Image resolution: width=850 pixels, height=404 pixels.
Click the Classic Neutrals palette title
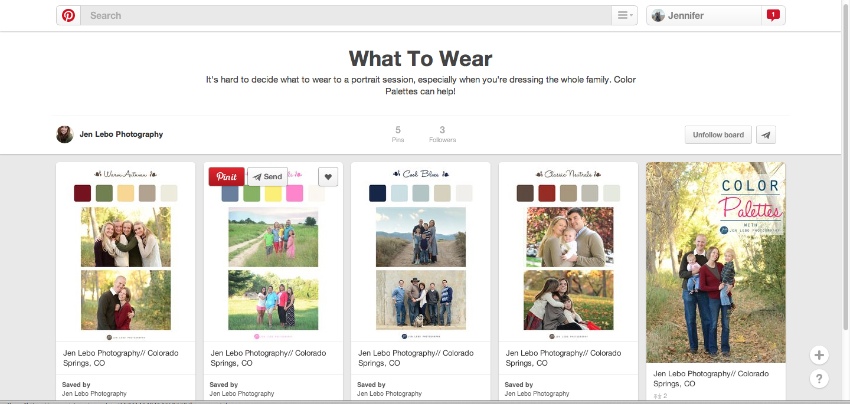point(568,174)
